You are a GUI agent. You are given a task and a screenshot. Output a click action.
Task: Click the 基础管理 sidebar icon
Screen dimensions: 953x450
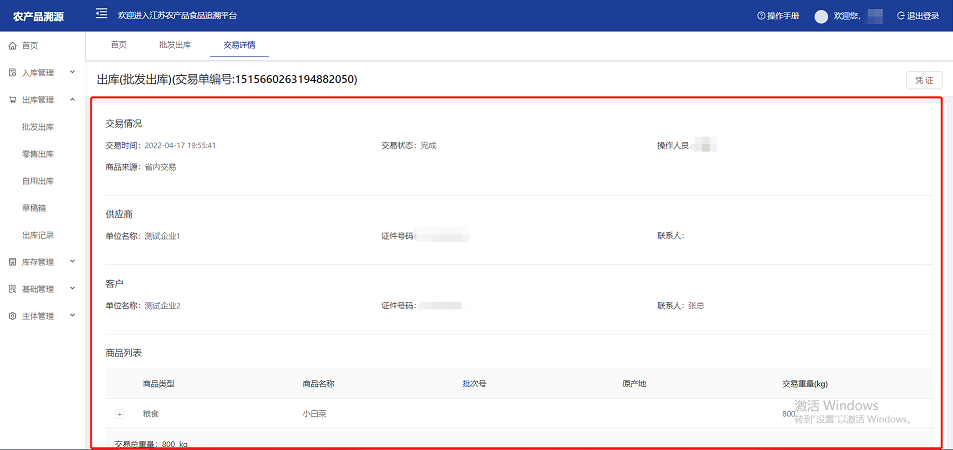[12, 289]
